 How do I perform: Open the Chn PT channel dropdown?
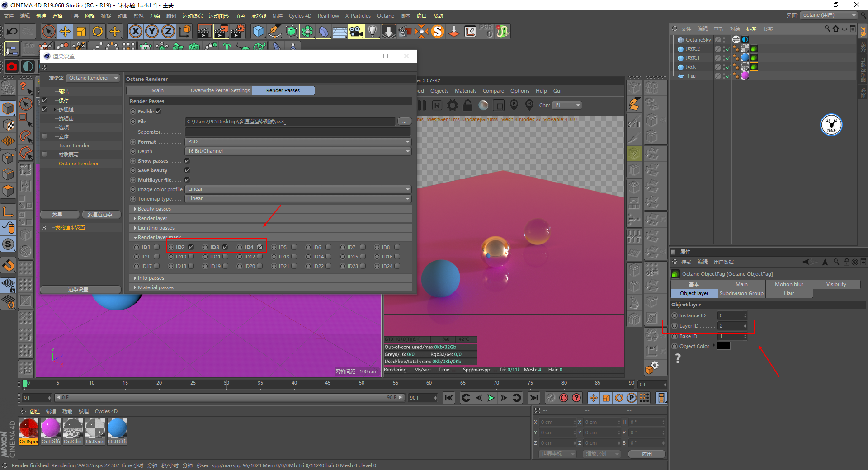(x=567, y=105)
